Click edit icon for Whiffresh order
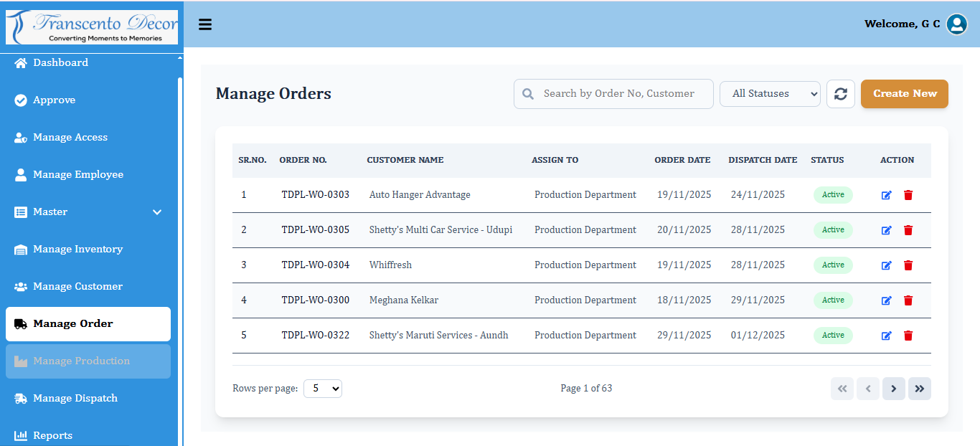This screenshot has width=980, height=446. click(x=886, y=265)
